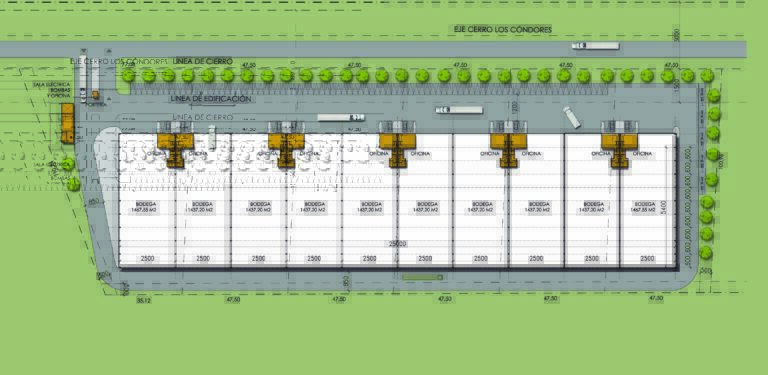Select the 35.12 dimension at the bottom left

[144, 300]
